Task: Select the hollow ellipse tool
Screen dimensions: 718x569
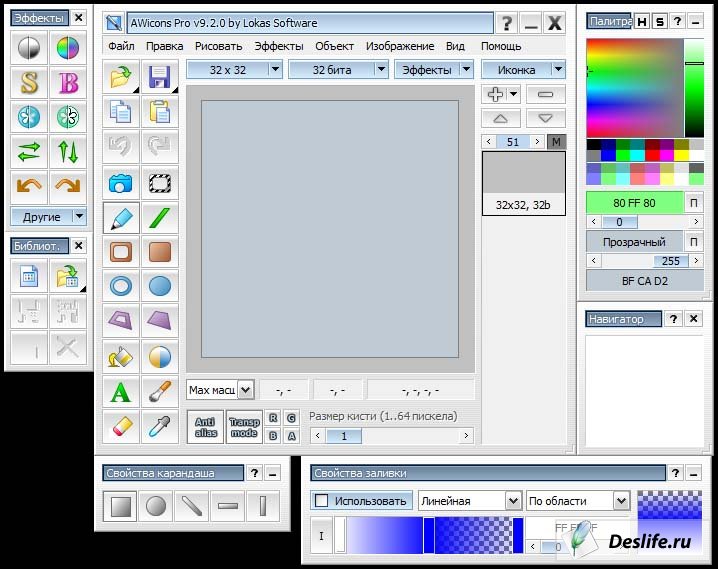Action: [x=121, y=286]
